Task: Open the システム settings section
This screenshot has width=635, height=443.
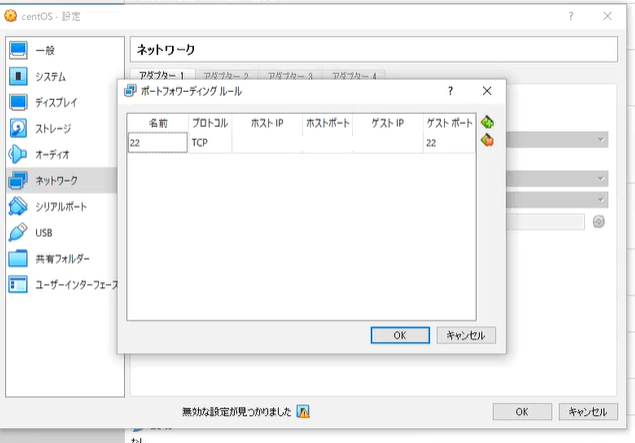Action: click(x=65, y=77)
